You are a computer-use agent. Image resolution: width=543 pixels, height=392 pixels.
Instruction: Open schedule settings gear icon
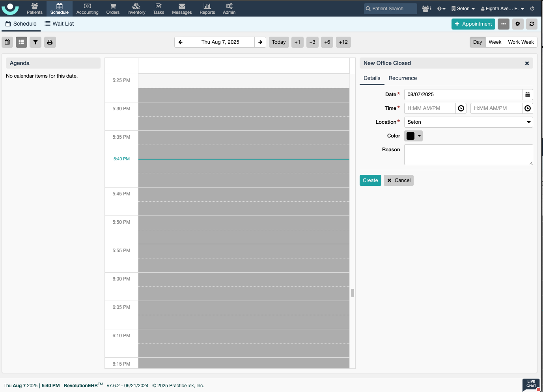point(518,24)
